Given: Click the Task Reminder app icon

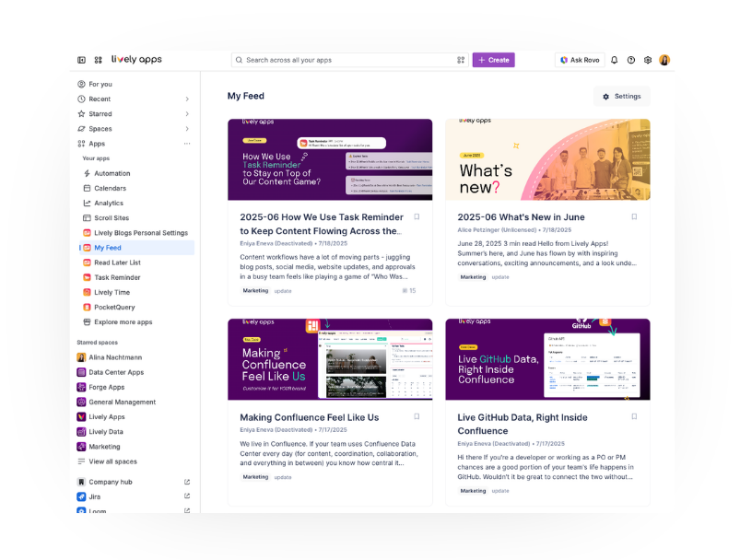Looking at the screenshot, I should click(87, 277).
